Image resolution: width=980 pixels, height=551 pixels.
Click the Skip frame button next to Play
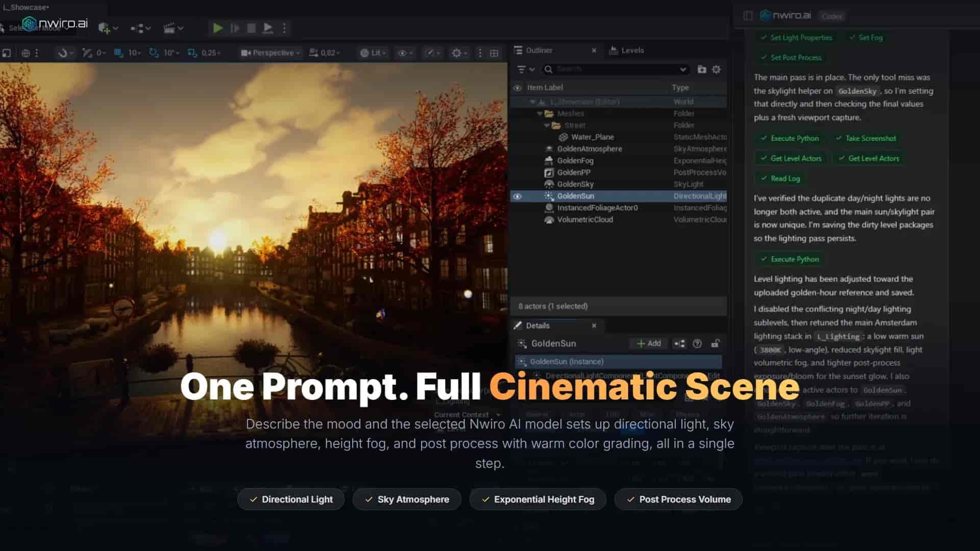[235, 28]
